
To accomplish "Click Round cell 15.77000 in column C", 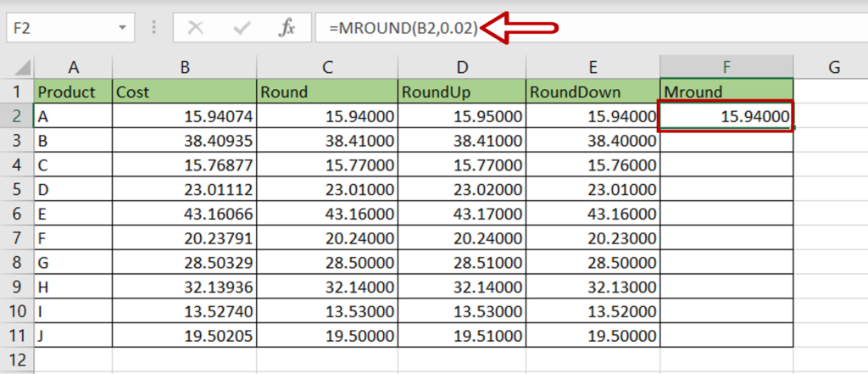I will point(327,165).
